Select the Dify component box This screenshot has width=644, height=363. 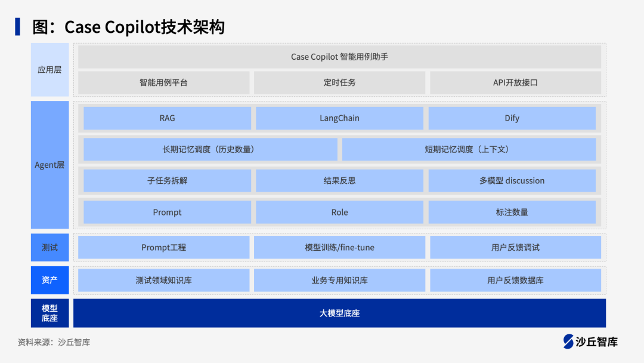[x=512, y=118]
